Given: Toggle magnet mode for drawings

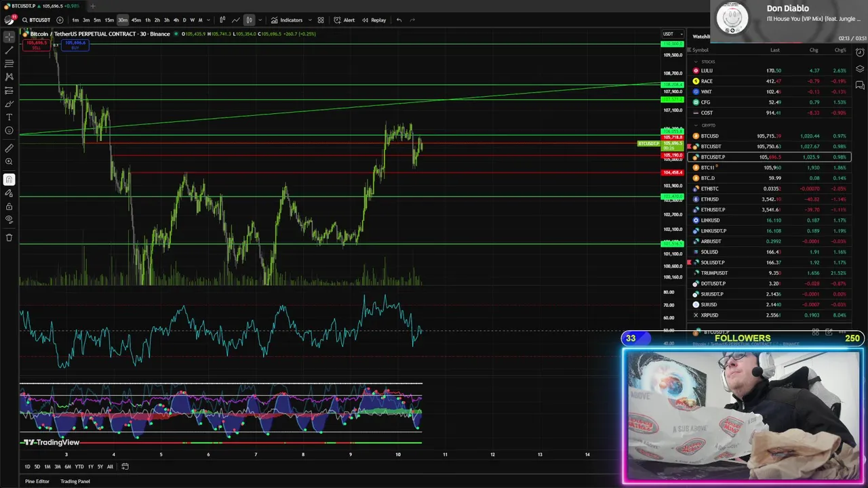Looking at the screenshot, I should tap(9, 180).
